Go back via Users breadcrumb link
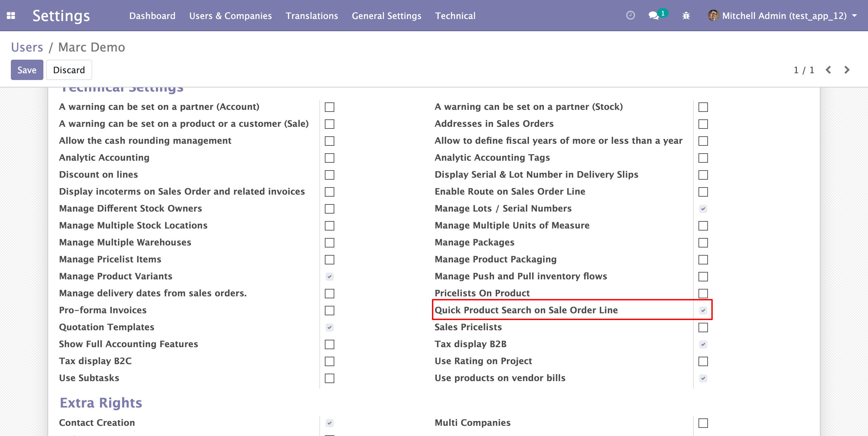Image resolution: width=868 pixels, height=436 pixels. point(27,47)
